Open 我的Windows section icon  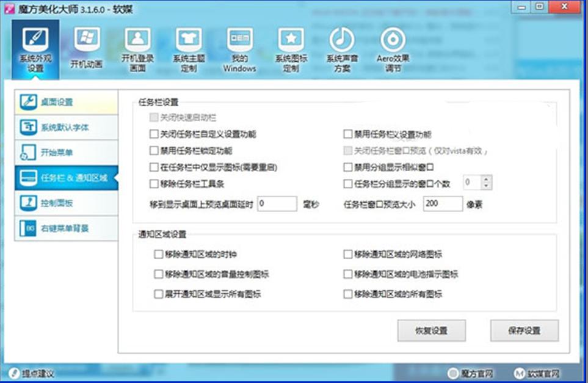(x=239, y=39)
